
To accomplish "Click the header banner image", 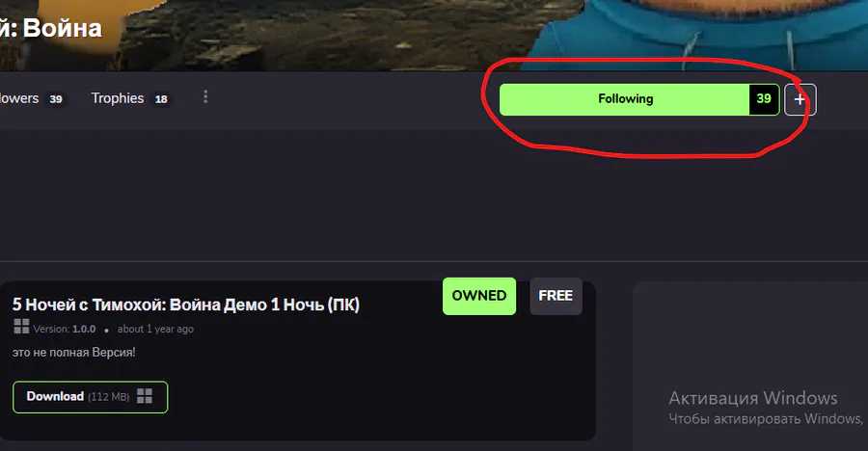I will click(434, 35).
